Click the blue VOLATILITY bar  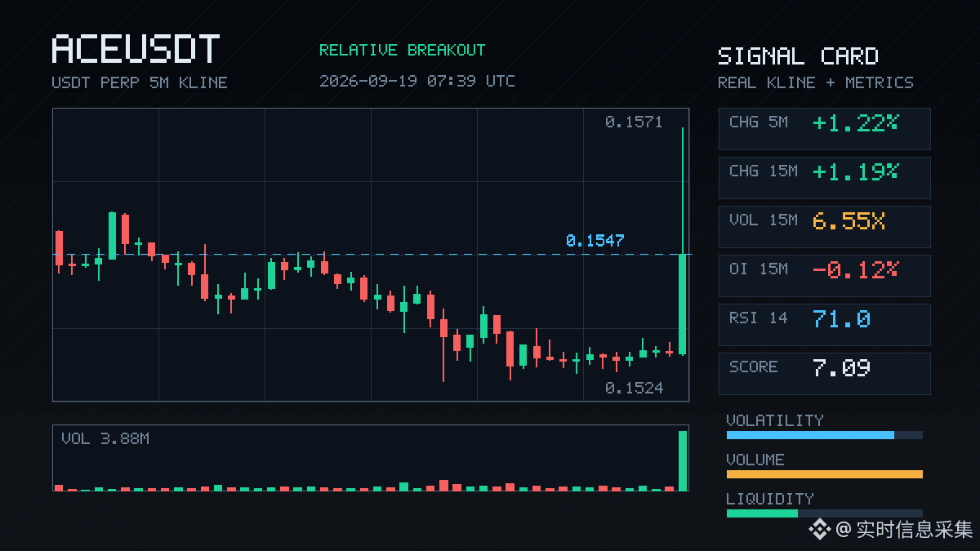click(810, 435)
